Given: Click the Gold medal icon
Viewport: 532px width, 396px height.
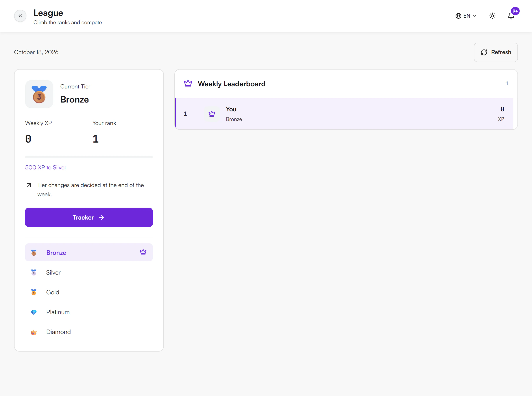Looking at the screenshot, I should pos(33,292).
